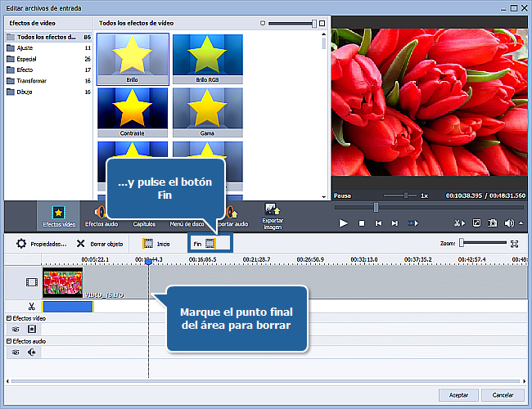Toggle visibility eye on Efectos audio track
This screenshot has width=532, height=409.
click(16, 352)
